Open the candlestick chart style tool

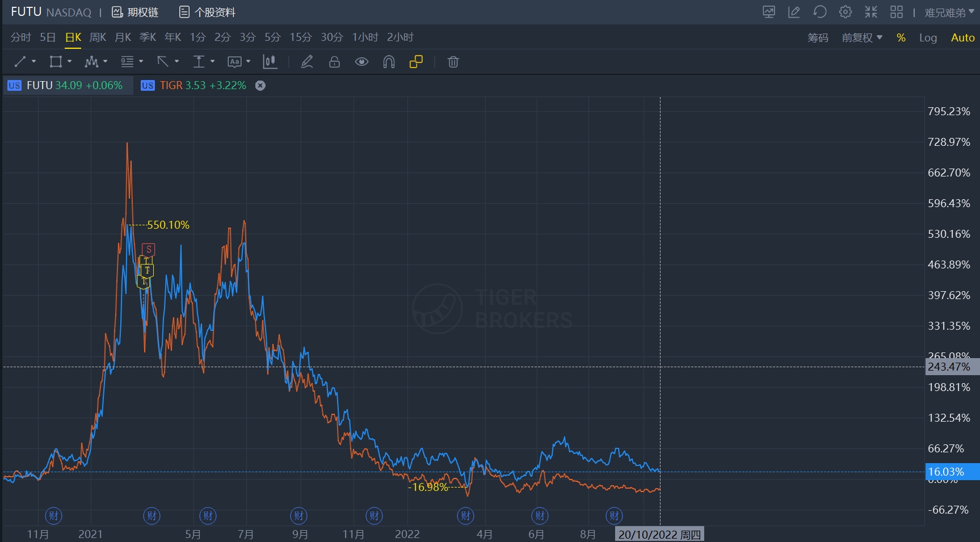tap(270, 61)
